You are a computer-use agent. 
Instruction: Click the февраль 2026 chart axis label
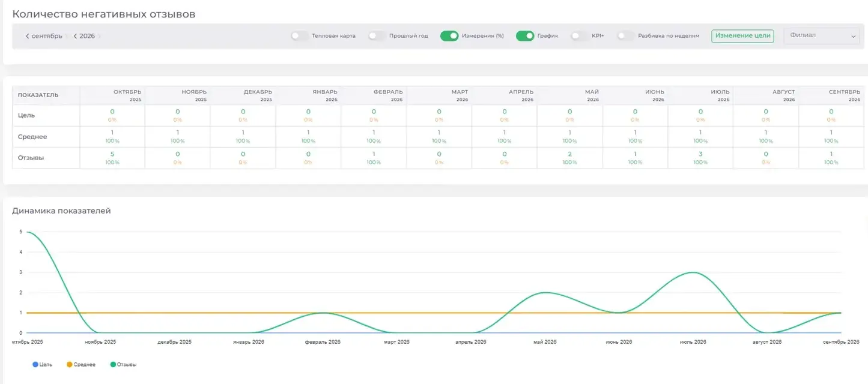tap(323, 342)
